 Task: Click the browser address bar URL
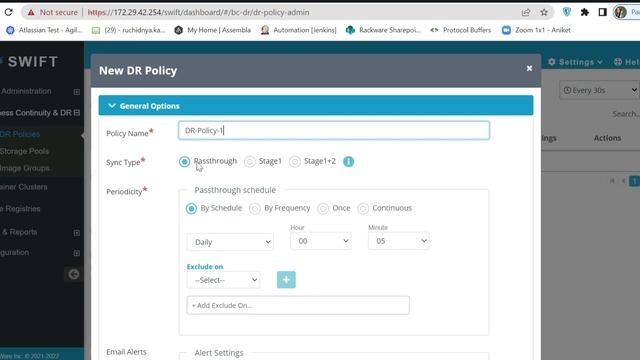coord(198,12)
